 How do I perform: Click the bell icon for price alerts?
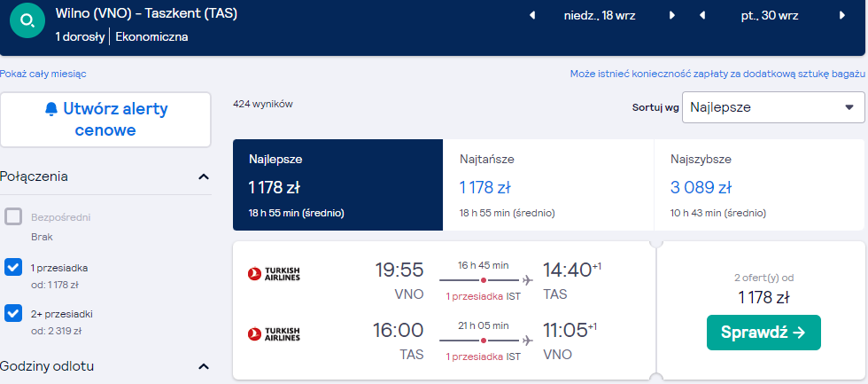pyautogui.click(x=51, y=109)
